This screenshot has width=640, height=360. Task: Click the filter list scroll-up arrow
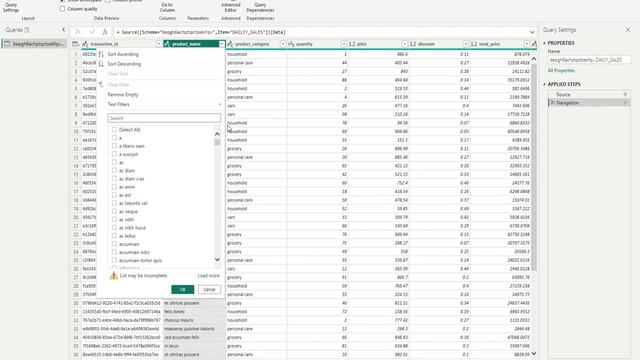click(x=217, y=134)
